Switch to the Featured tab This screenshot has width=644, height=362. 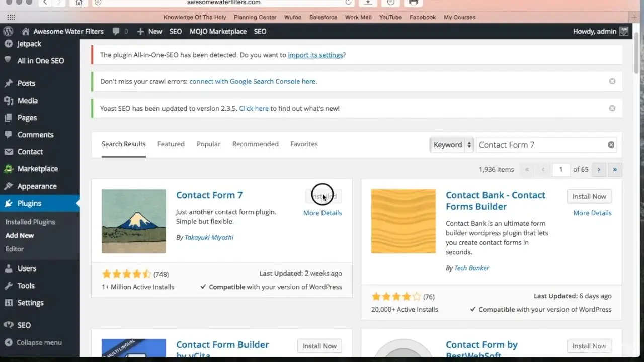pyautogui.click(x=171, y=144)
